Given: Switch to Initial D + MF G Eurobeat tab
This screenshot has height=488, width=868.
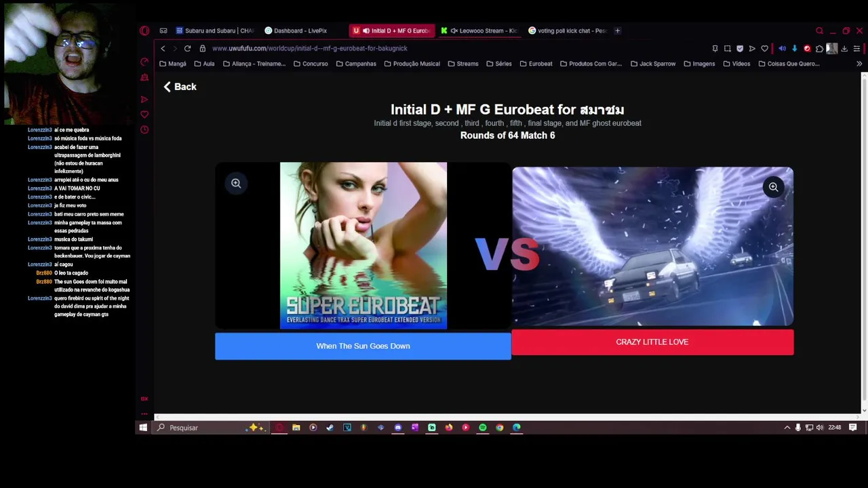Looking at the screenshot, I should pos(393,30).
